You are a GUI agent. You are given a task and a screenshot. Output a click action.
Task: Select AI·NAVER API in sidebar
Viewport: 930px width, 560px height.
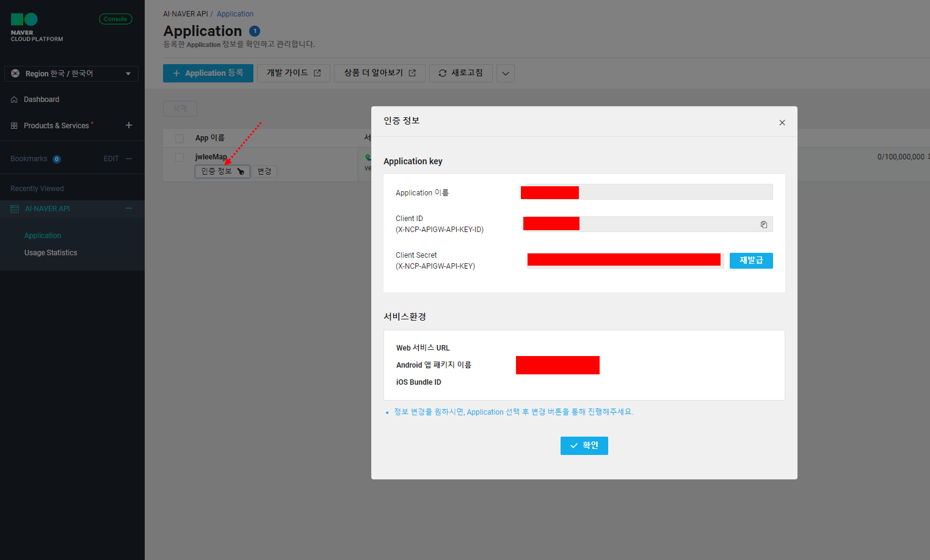tap(48, 209)
